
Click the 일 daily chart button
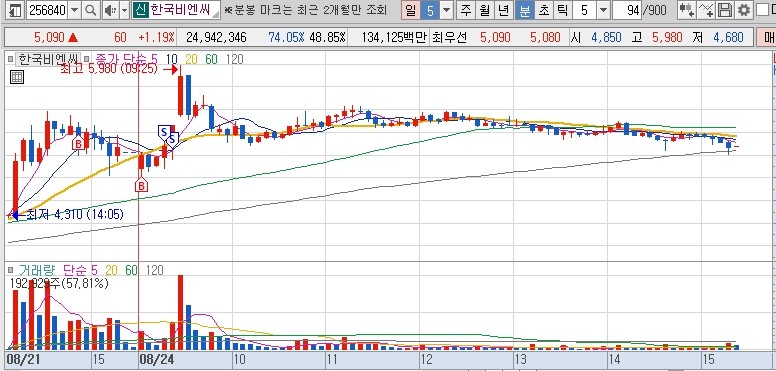(x=410, y=10)
